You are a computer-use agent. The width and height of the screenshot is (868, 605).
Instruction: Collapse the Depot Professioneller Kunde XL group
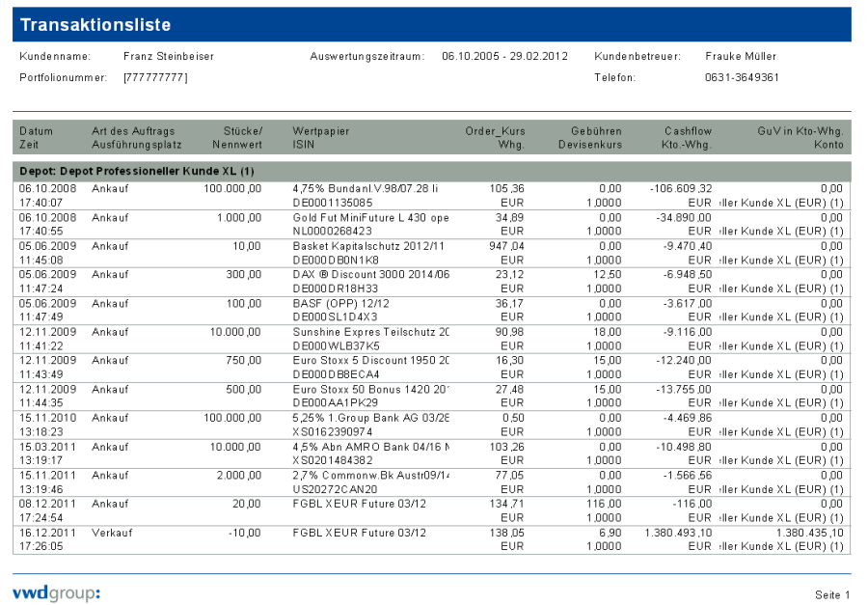click(x=137, y=171)
